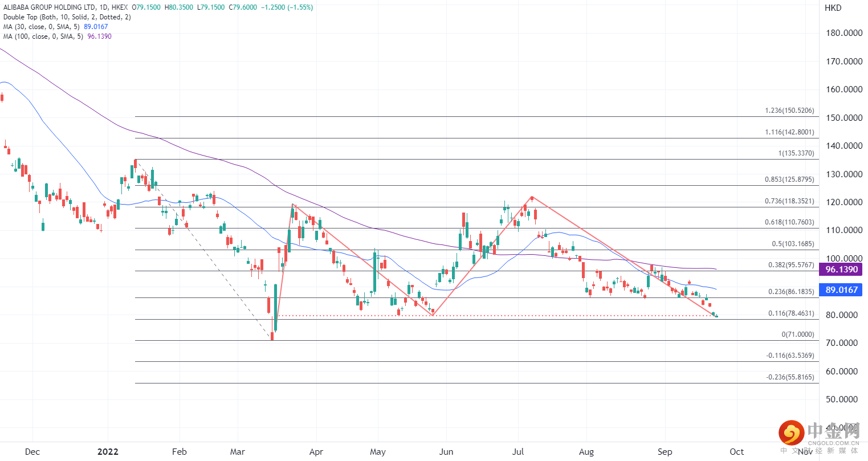The image size is (868, 461).
Task: Click the open value O79.1500
Action: point(146,7)
